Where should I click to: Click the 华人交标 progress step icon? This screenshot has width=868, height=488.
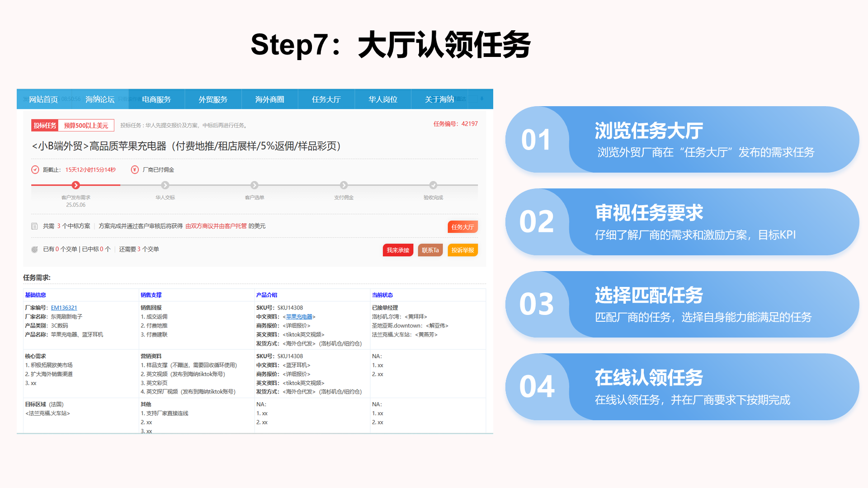(165, 185)
